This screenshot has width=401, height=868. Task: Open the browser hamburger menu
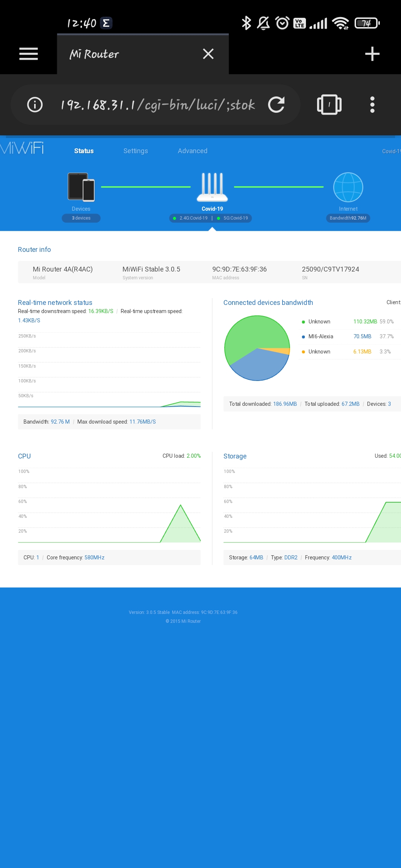(x=29, y=54)
